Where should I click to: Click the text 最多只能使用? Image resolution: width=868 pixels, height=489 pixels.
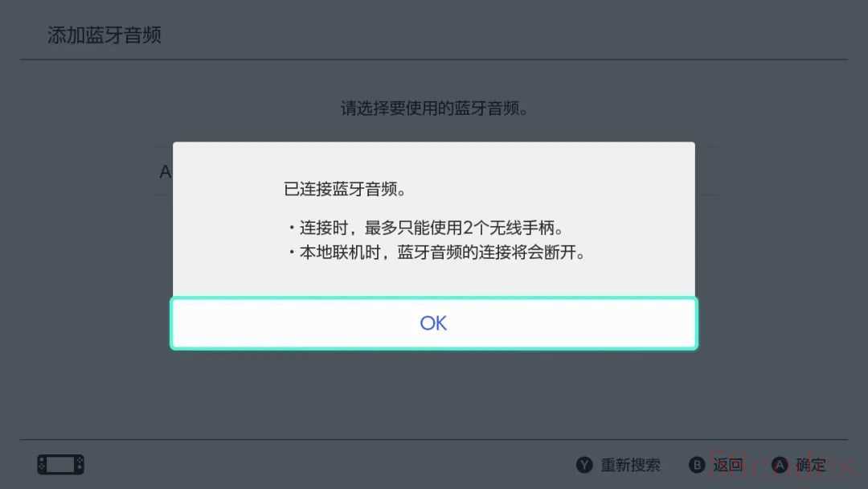(x=414, y=228)
